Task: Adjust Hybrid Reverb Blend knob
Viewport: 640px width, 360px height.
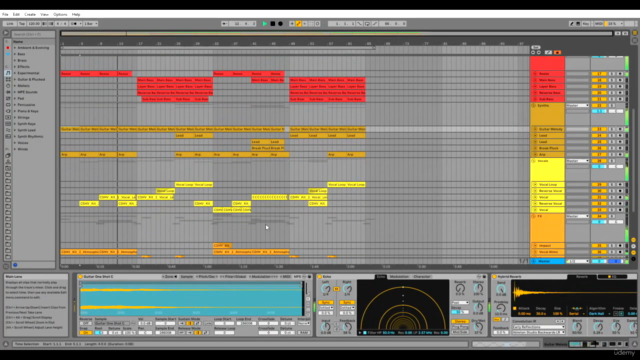Action: [577, 327]
